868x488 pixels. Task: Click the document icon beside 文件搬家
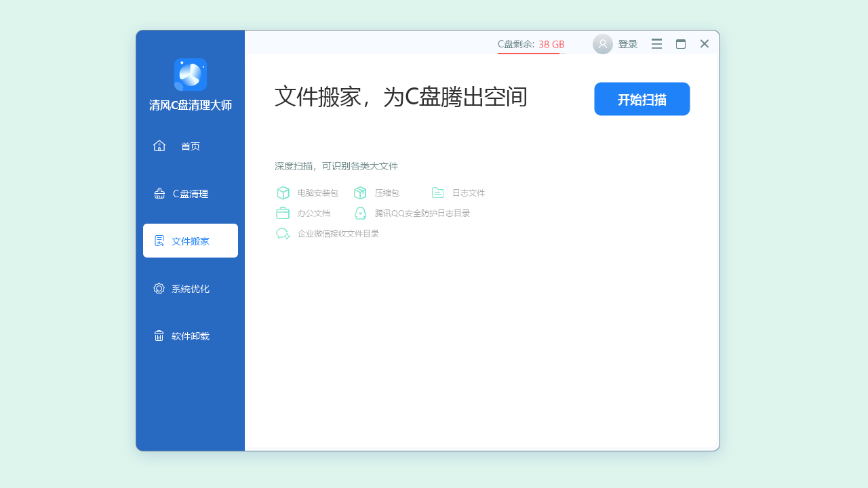click(x=159, y=240)
